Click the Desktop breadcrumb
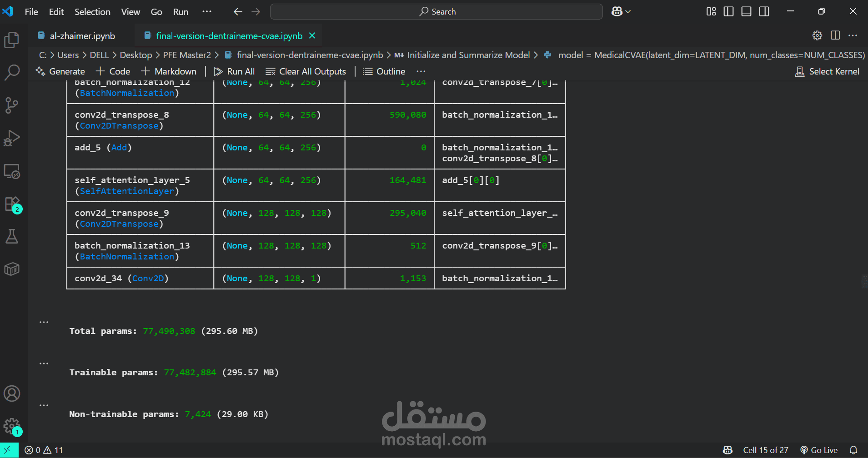Image resolution: width=868 pixels, height=458 pixels. 136,55
